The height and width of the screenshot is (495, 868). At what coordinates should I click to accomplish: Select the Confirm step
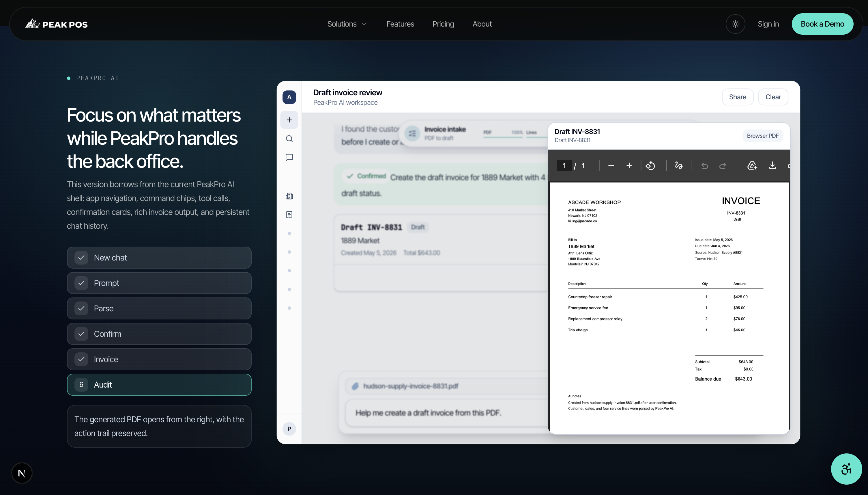pyautogui.click(x=159, y=334)
